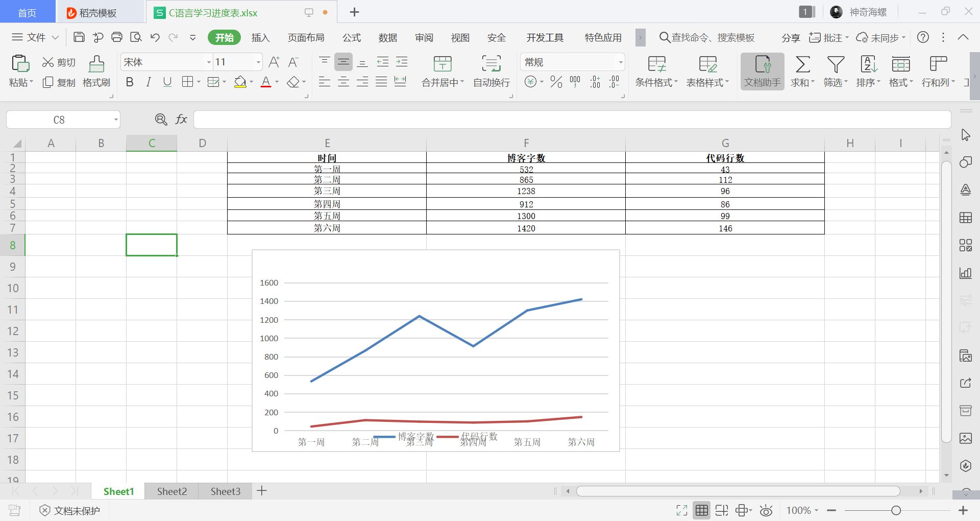Open the picture icon in right sidebar
This screenshot has height=521, width=980.
point(966,438)
